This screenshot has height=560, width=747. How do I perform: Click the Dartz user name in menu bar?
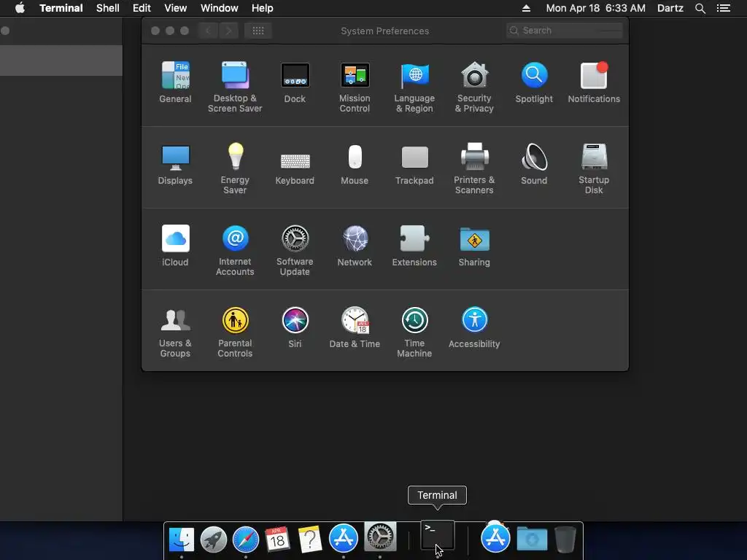[x=670, y=8]
